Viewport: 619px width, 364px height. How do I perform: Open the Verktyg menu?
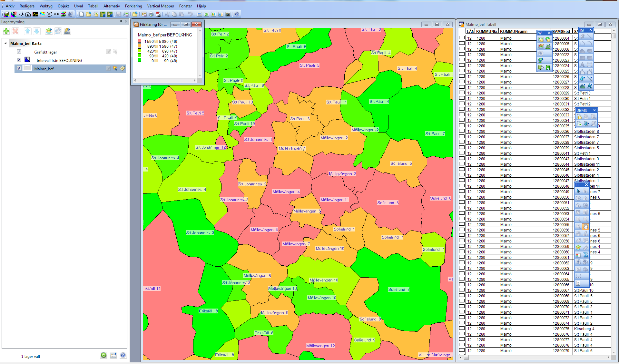click(46, 6)
